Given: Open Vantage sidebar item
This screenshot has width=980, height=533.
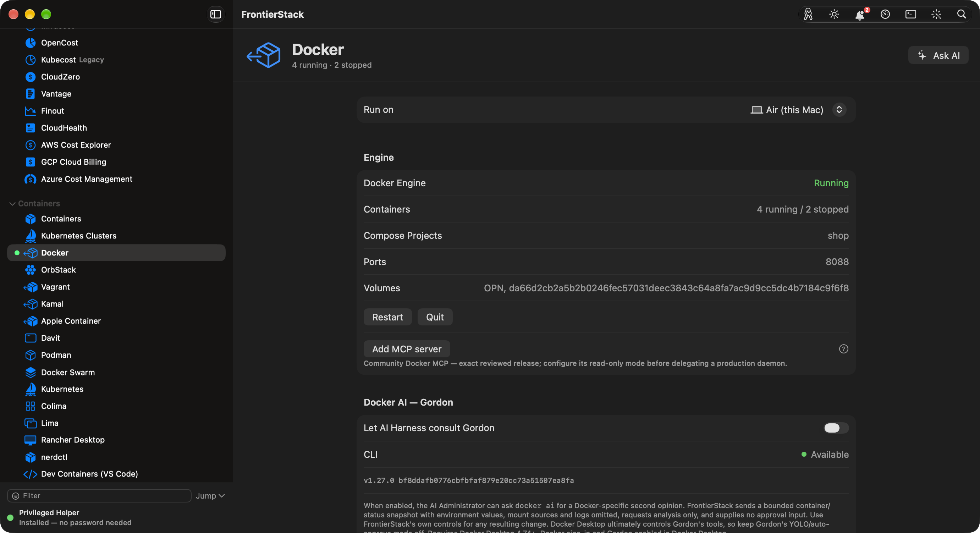Looking at the screenshot, I should pyautogui.click(x=116, y=94).
